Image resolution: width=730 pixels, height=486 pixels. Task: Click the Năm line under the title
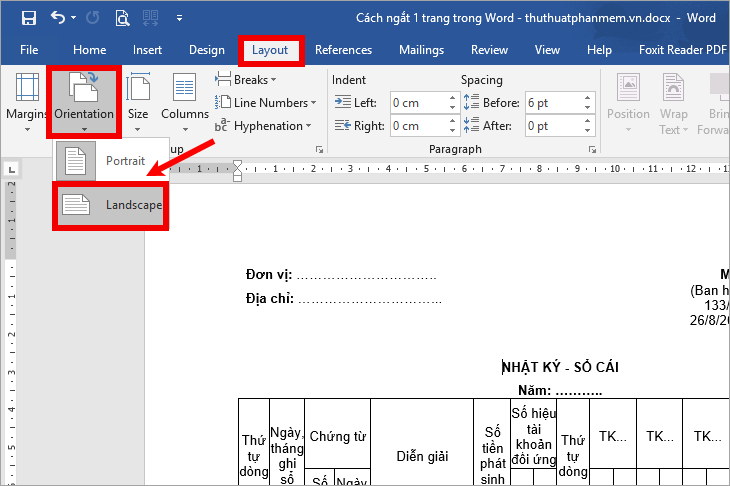560,390
